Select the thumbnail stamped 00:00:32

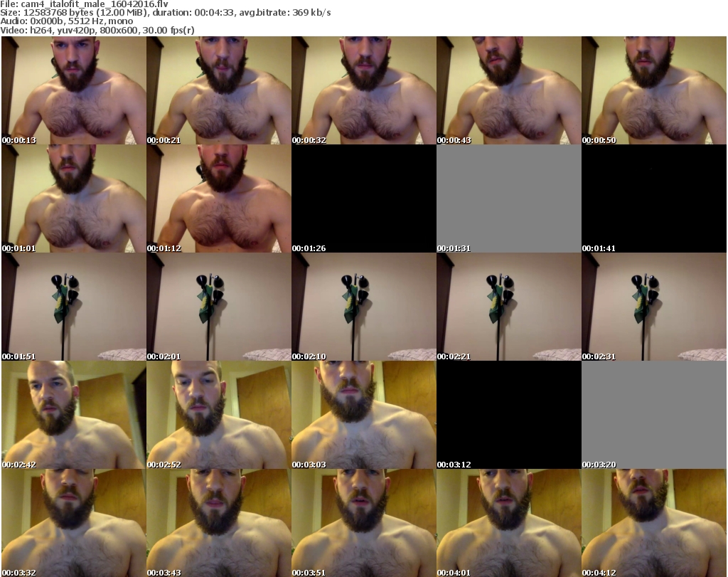pyautogui.click(x=364, y=90)
